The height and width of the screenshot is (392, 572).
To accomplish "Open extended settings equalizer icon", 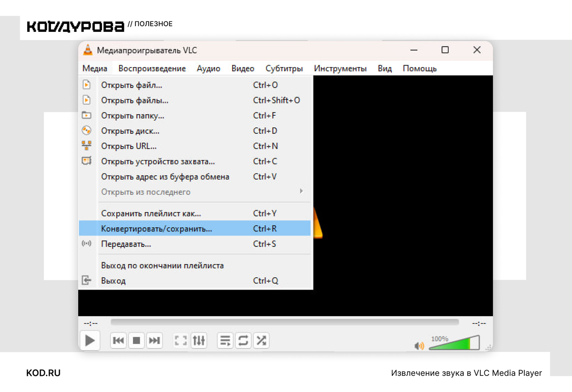I will point(198,341).
